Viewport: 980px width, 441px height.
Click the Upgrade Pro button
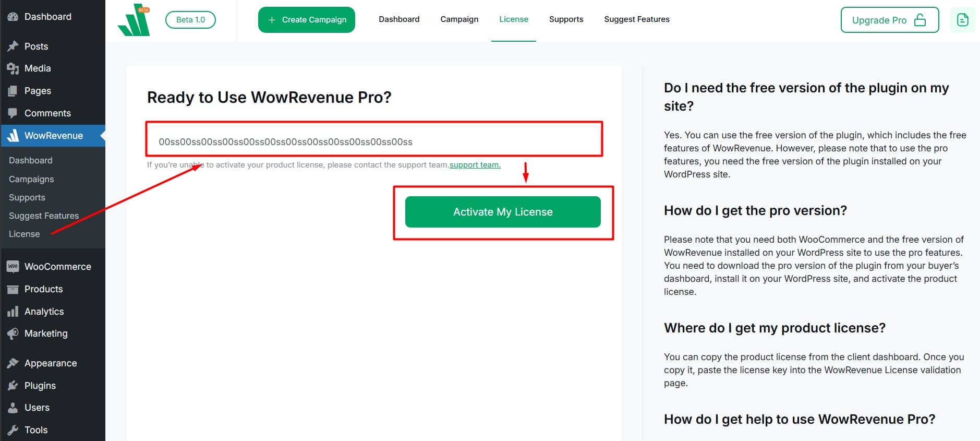pyautogui.click(x=890, y=20)
